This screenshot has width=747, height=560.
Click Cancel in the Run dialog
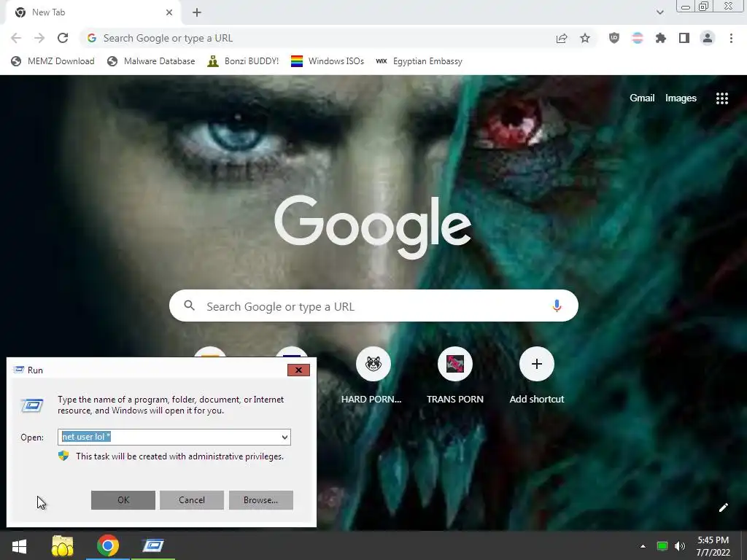click(x=192, y=500)
